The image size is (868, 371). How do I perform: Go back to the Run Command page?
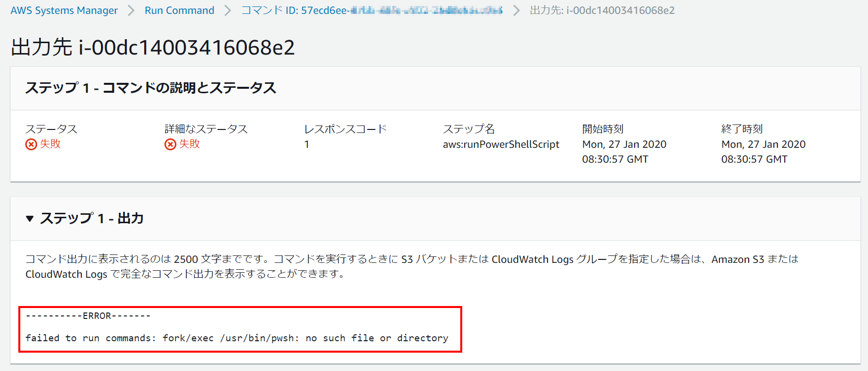[179, 10]
